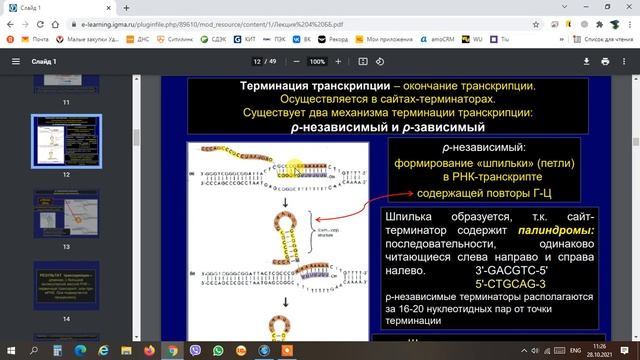Rotate the PDF counterclockwise

380,62
